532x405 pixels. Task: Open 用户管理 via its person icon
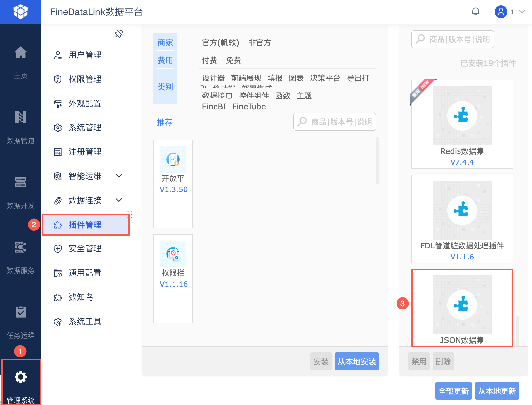click(58, 55)
